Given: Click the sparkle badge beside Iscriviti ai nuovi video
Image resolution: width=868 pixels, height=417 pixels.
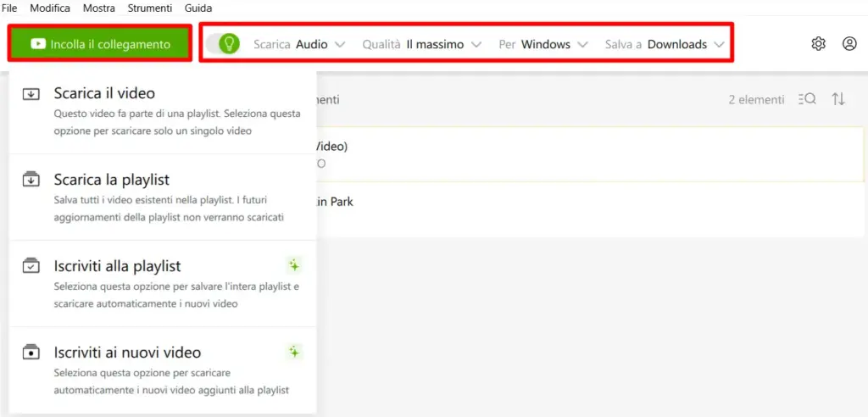Looking at the screenshot, I should click(294, 352).
